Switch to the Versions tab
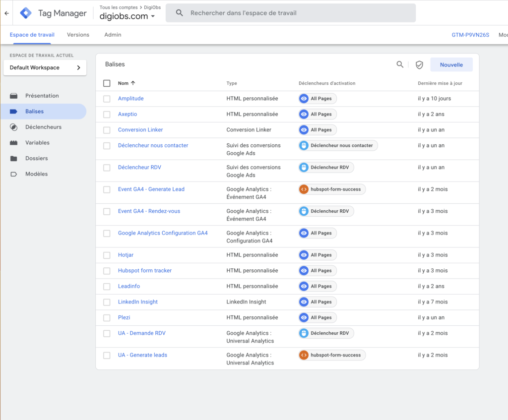The image size is (508, 420). coord(78,35)
